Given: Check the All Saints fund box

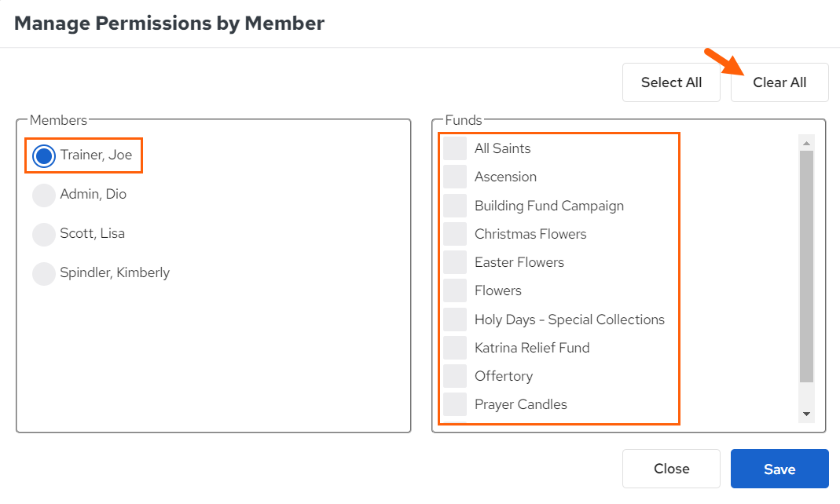Looking at the screenshot, I should [x=455, y=148].
